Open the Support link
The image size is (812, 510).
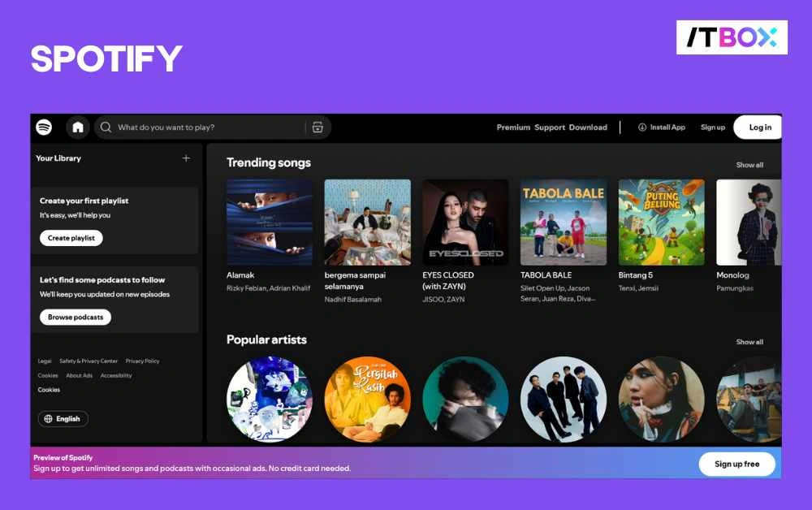click(550, 127)
